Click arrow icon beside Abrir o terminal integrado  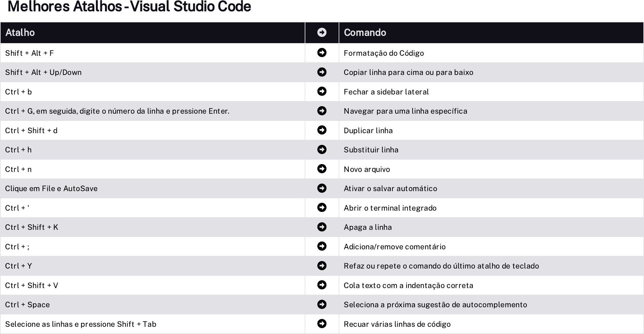pos(322,207)
